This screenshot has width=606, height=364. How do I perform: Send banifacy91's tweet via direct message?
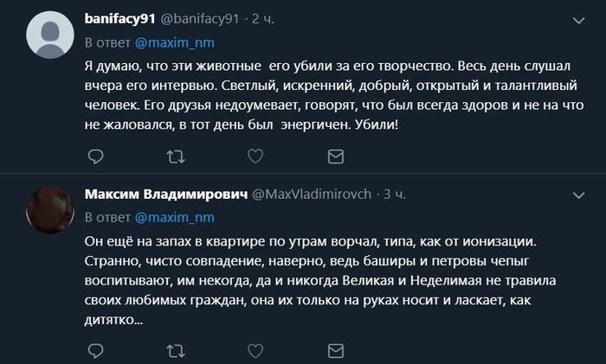[334, 156]
